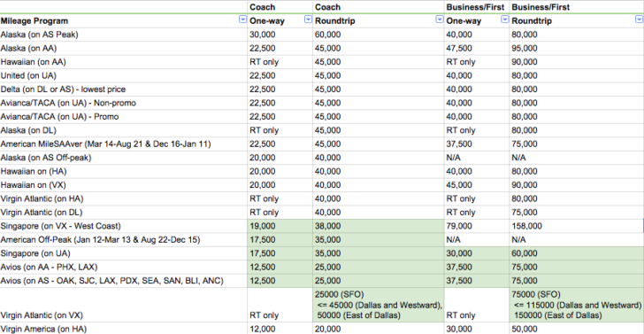Select the 30,000 Coach One-way cell for Alaska AS Peak
This screenshot has height=334, width=644.
(280, 35)
